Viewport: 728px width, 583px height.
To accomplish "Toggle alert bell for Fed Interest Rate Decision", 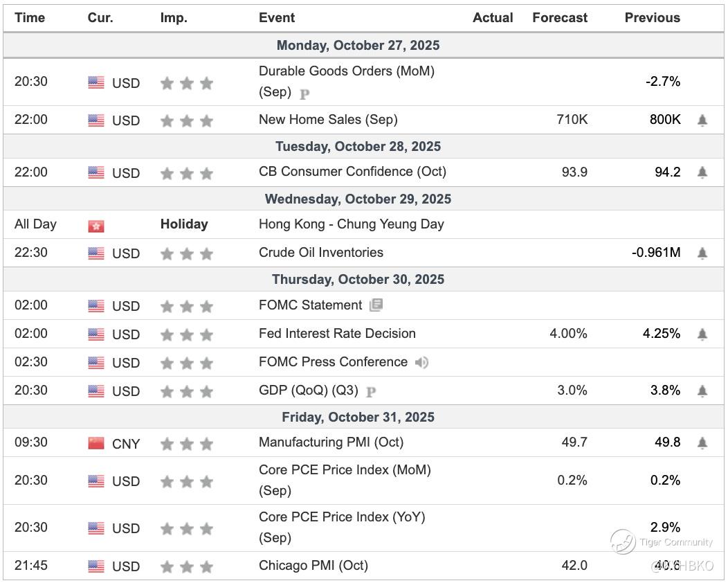I will point(702,334).
